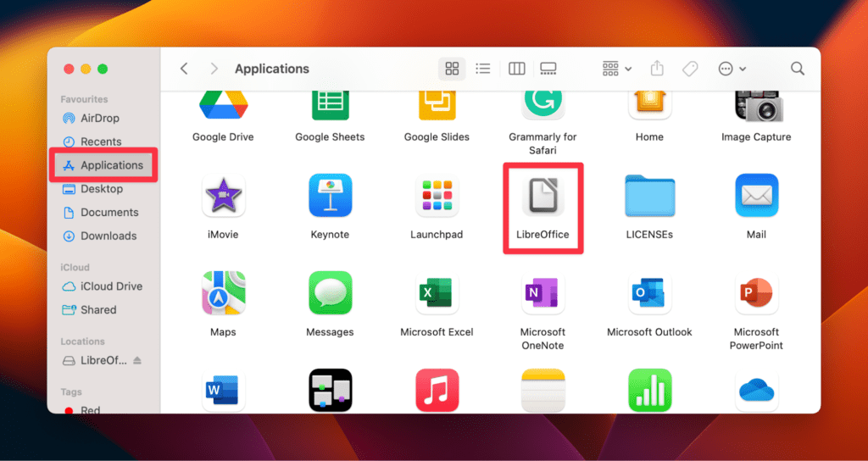Screen dimensions: 868x461
Task: Switch to list view
Action: click(483, 69)
